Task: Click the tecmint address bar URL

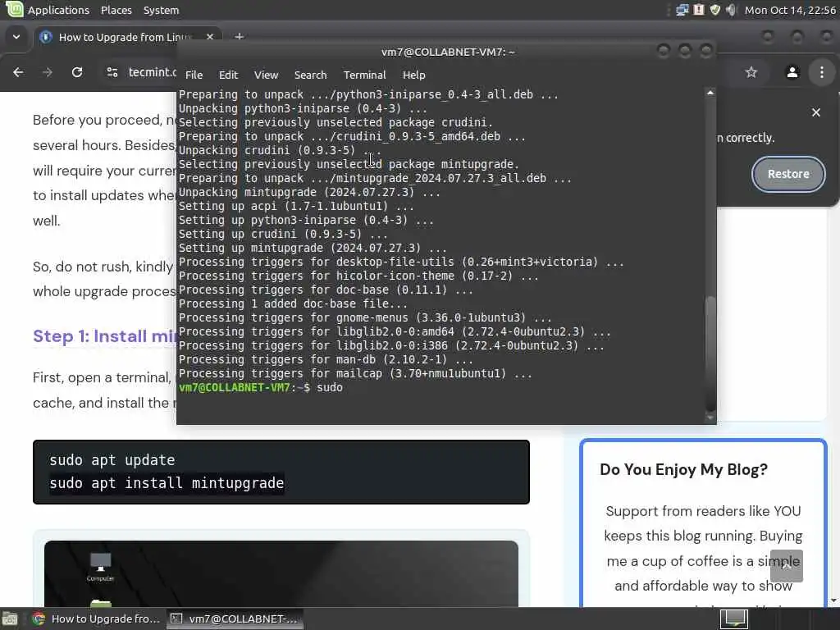Action: pyautogui.click(x=152, y=72)
